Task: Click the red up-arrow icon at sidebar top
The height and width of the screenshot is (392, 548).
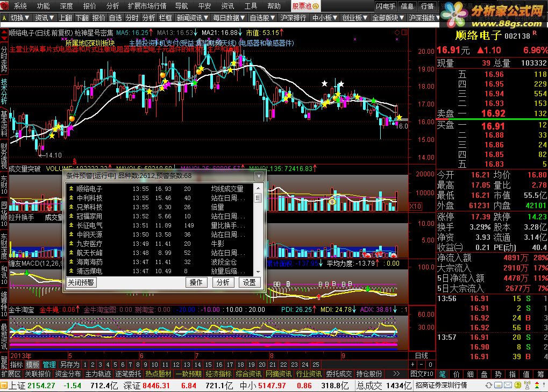Action: (4, 32)
